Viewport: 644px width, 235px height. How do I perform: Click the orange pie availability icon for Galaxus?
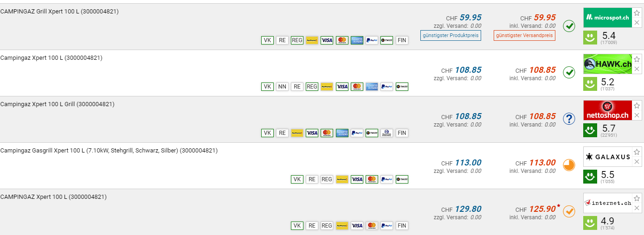pos(569,165)
